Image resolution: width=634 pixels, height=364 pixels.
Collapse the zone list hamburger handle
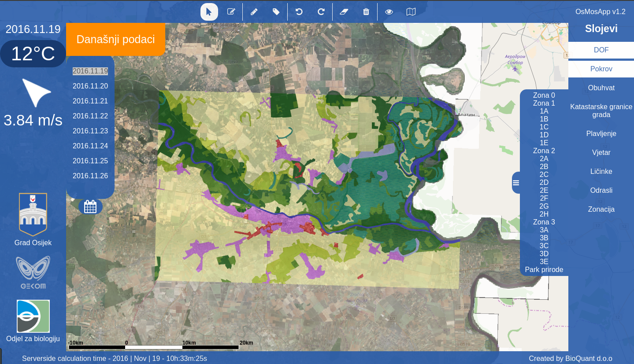point(516,183)
